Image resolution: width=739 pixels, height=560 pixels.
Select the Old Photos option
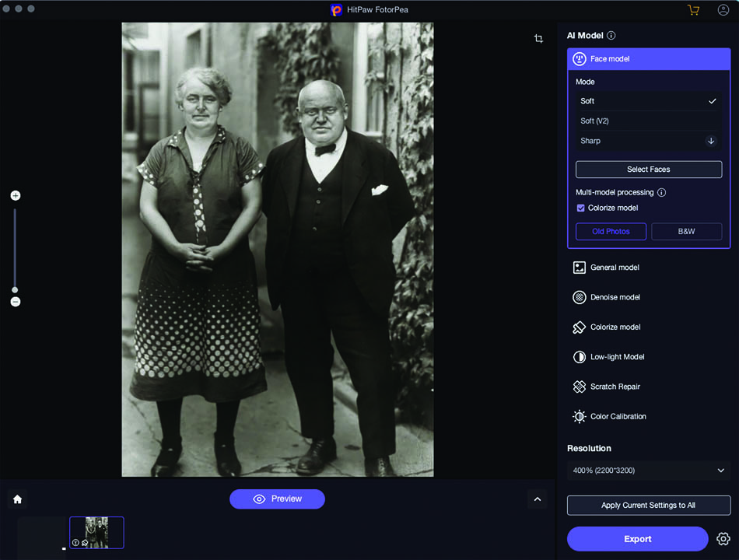pyautogui.click(x=611, y=231)
